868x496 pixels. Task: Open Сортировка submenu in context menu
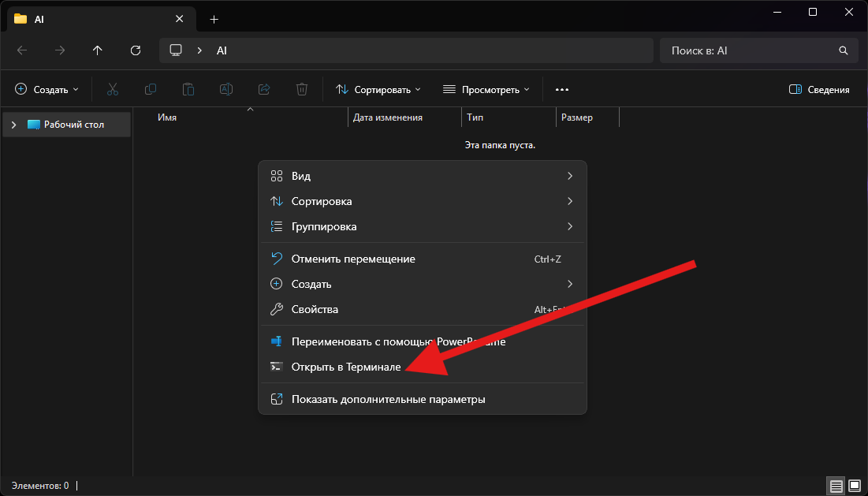(423, 202)
